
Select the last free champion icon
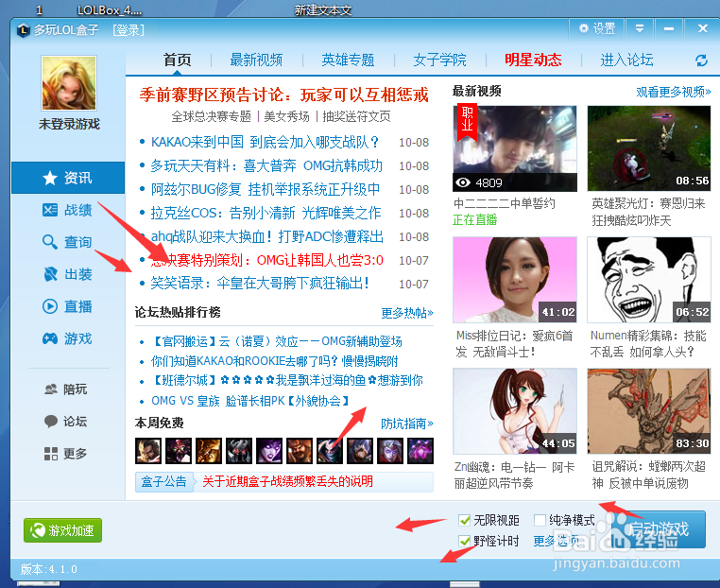click(x=420, y=451)
